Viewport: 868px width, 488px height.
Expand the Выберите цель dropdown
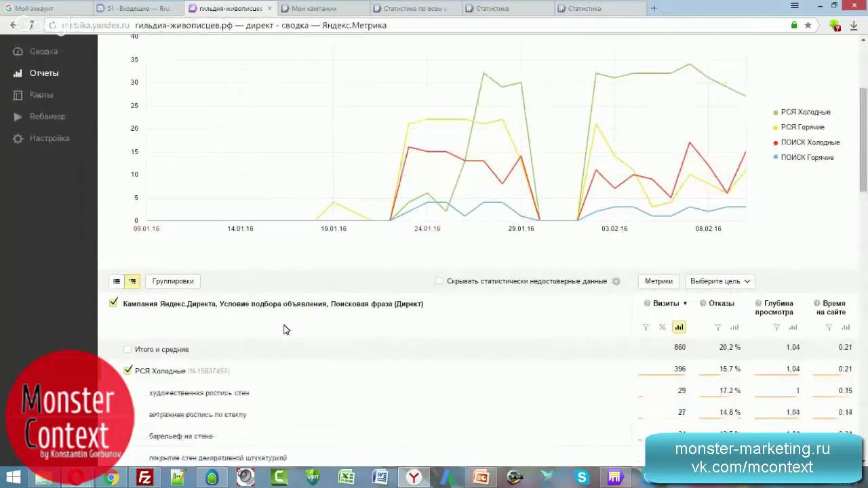pyautogui.click(x=719, y=281)
